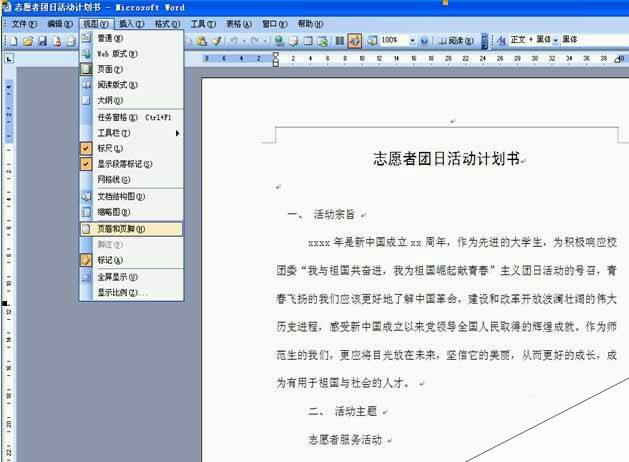
Task: Click the Styles and Formatting icon
Action: click(x=501, y=40)
